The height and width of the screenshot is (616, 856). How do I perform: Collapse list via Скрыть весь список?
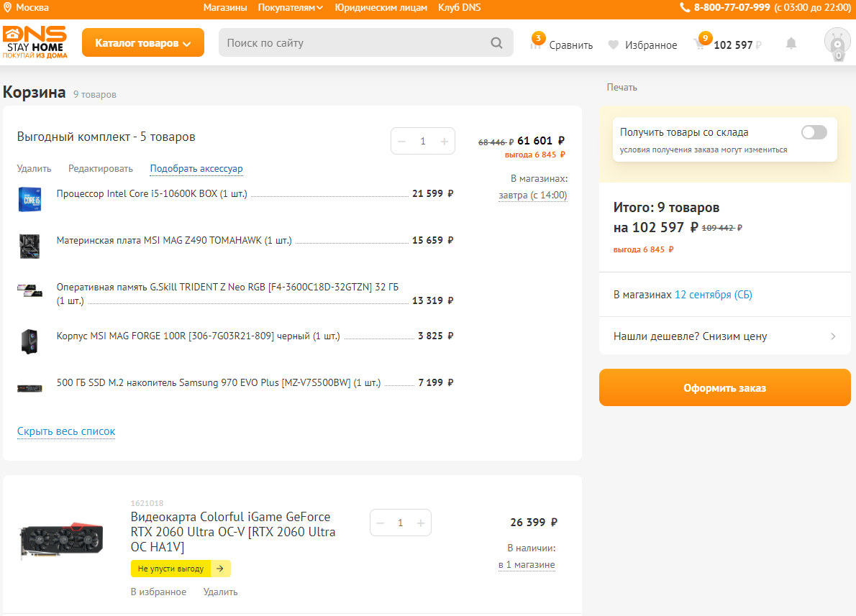pos(66,431)
